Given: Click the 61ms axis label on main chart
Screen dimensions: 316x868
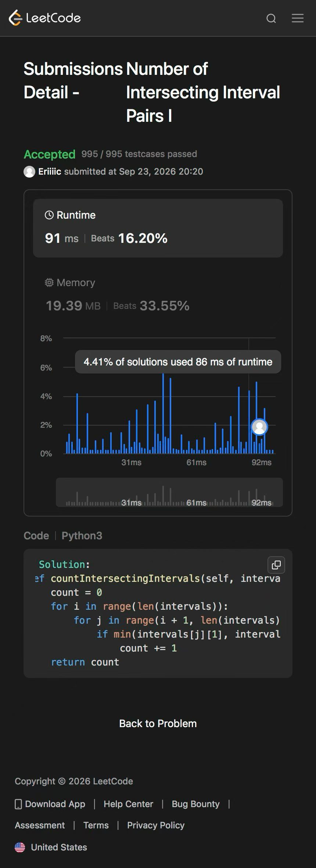Looking at the screenshot, I should coord(196,462).
